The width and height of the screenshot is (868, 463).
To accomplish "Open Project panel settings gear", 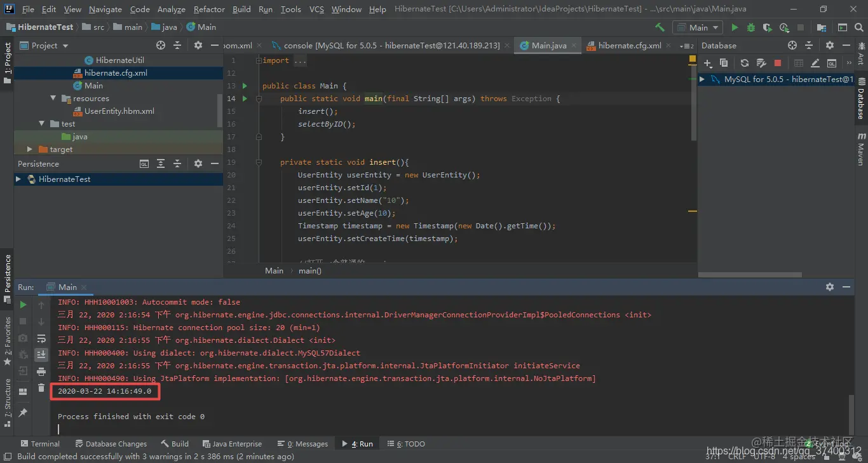I will pyautogui.click(x=198, y=45).
